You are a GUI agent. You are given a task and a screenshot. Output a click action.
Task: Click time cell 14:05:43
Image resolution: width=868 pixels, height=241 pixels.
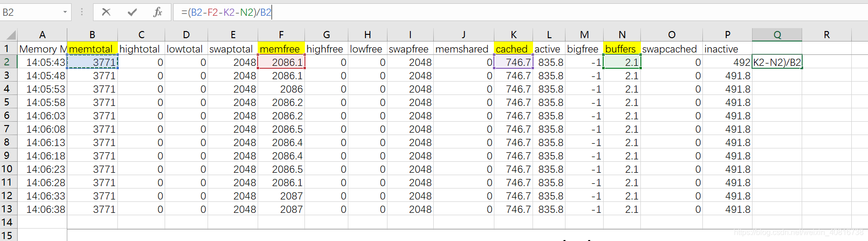[x=42, y=62]
